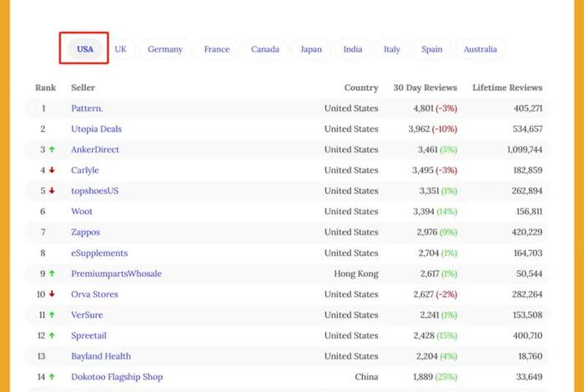
Task: Click the green up arrow beside rank 12
Action: [52, 335]
